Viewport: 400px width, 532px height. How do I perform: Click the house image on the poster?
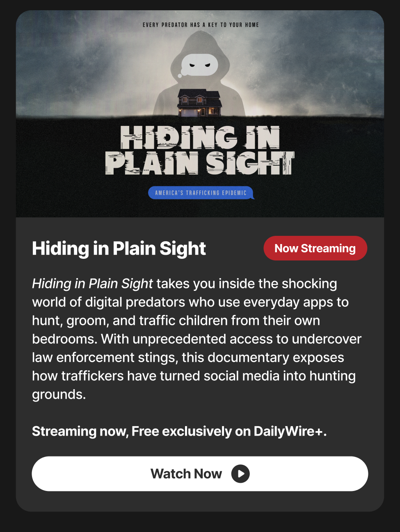[200, 103]
